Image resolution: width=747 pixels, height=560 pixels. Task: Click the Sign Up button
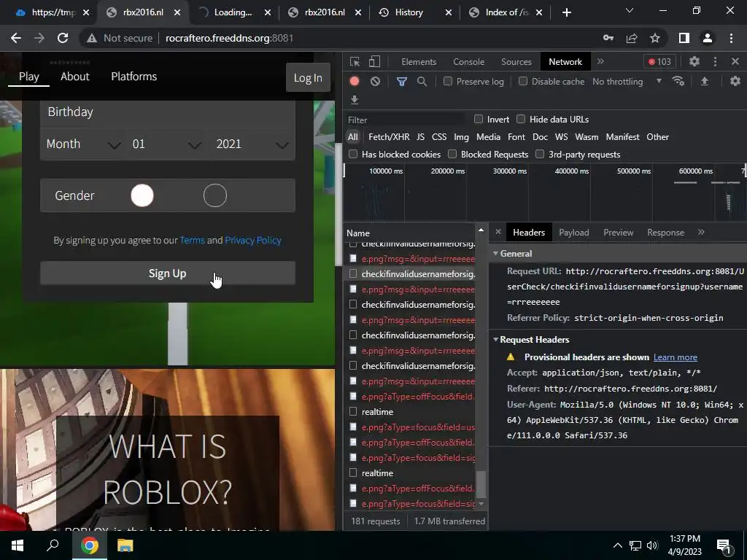click(x=168, y=273)
